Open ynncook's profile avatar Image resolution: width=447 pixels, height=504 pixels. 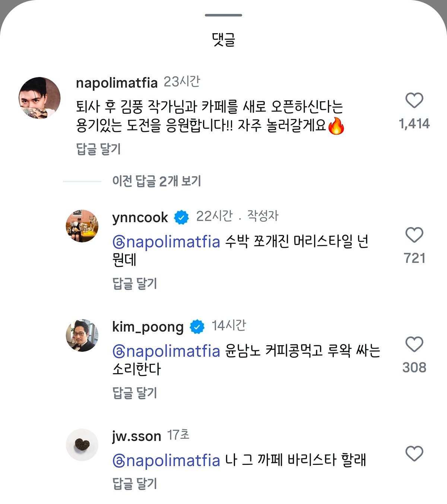[82, 226]
